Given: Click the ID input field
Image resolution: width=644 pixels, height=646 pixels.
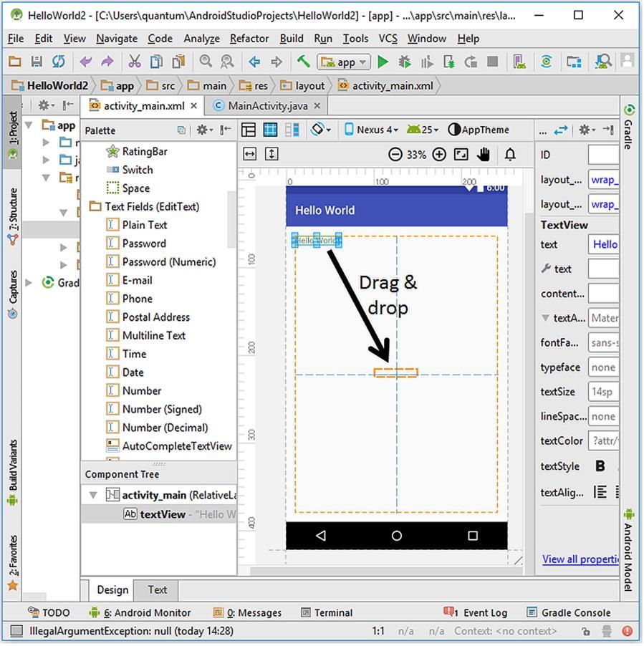Looking at the screenshot, I should [x=605, y=156].
